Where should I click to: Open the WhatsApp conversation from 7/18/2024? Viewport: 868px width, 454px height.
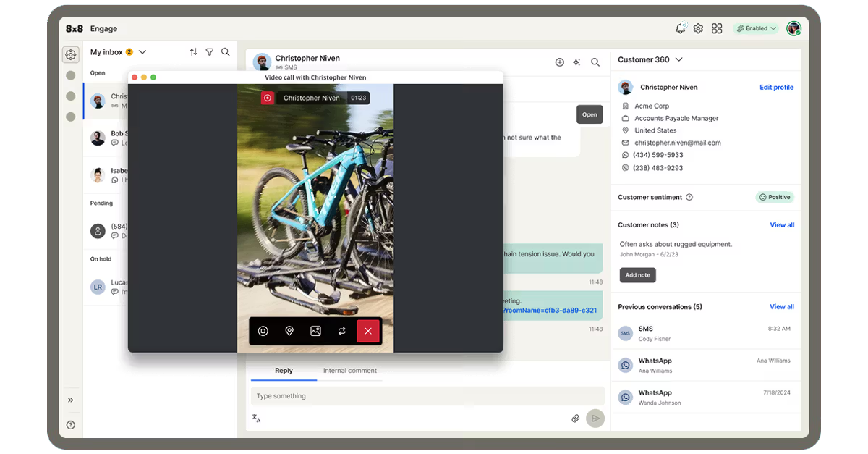[x=705, y=397]
